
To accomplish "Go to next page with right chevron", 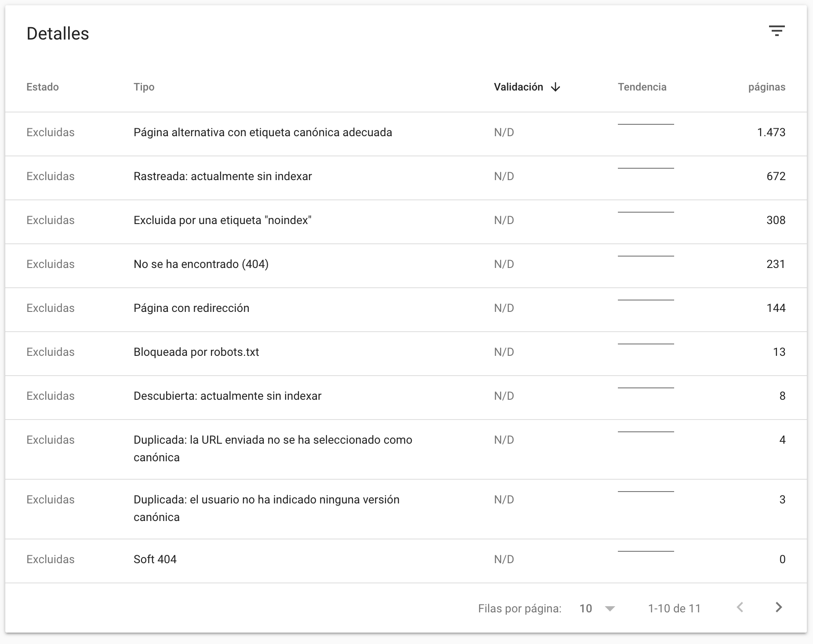I will click(778, 608).
